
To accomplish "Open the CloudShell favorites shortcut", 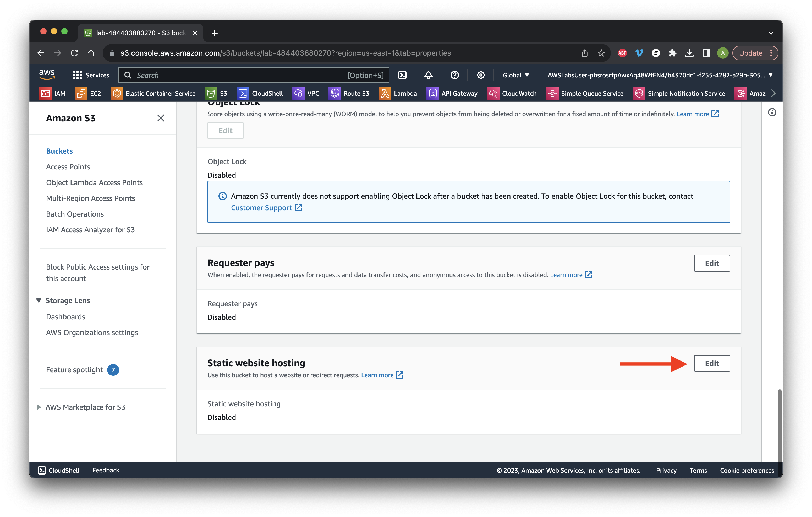I will click(x=260, y=93).
